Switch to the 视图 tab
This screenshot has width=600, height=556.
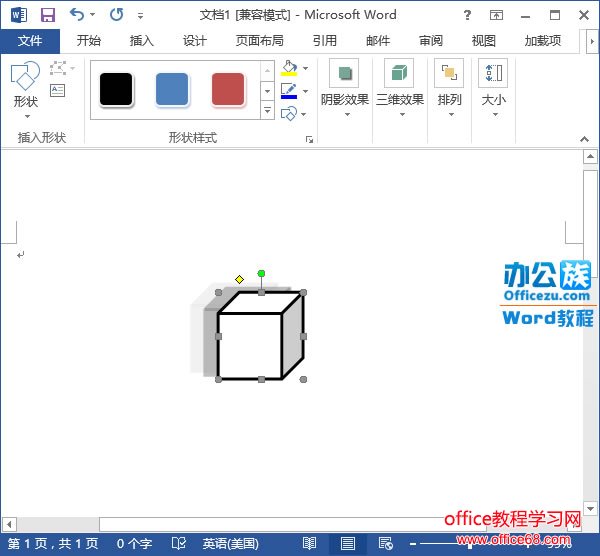point(483,41)
